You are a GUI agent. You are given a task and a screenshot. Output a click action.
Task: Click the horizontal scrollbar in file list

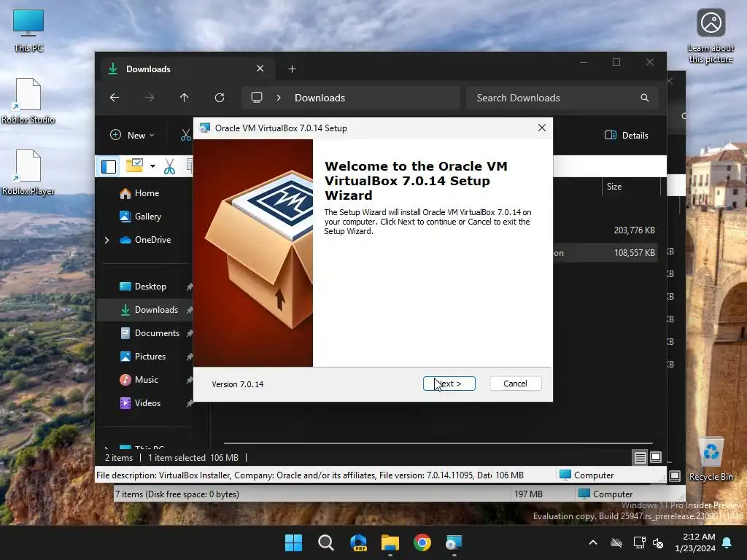(x=438, y=443)
